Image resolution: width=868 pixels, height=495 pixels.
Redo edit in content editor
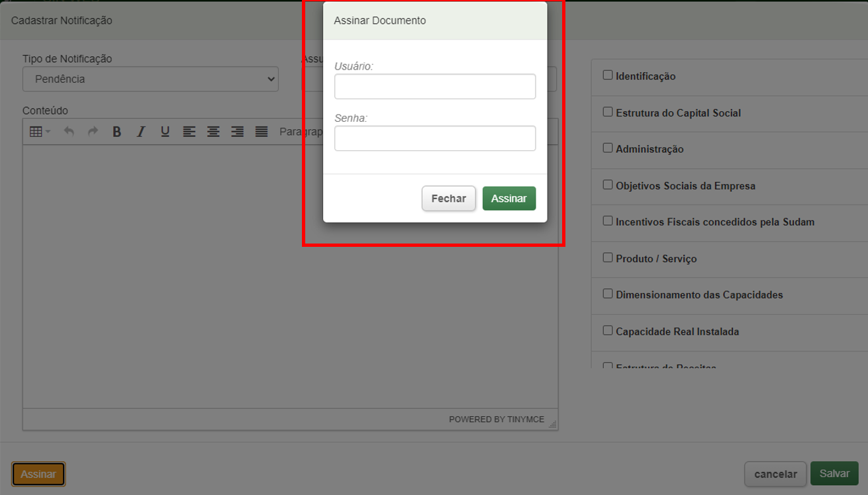click(x=93, y=132)
